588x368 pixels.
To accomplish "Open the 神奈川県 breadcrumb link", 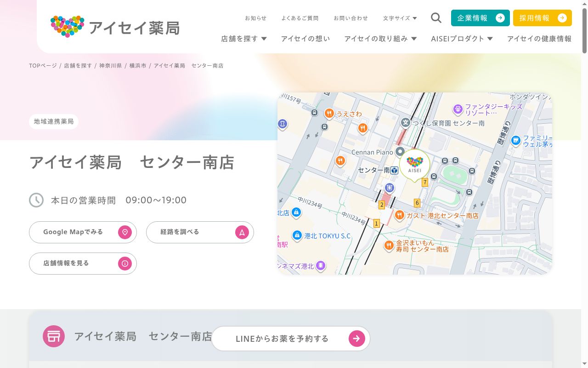I will (111, 66).
